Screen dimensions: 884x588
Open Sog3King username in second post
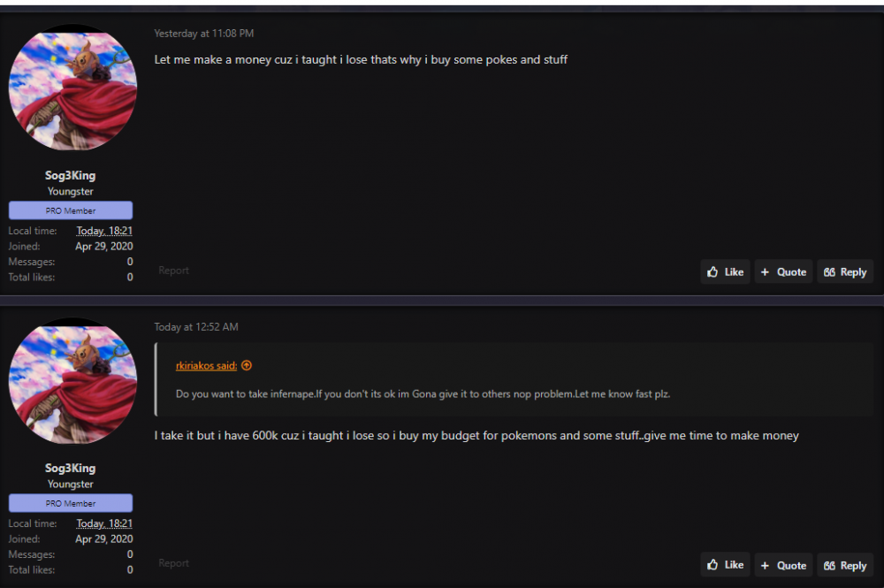tap(71, 468)
